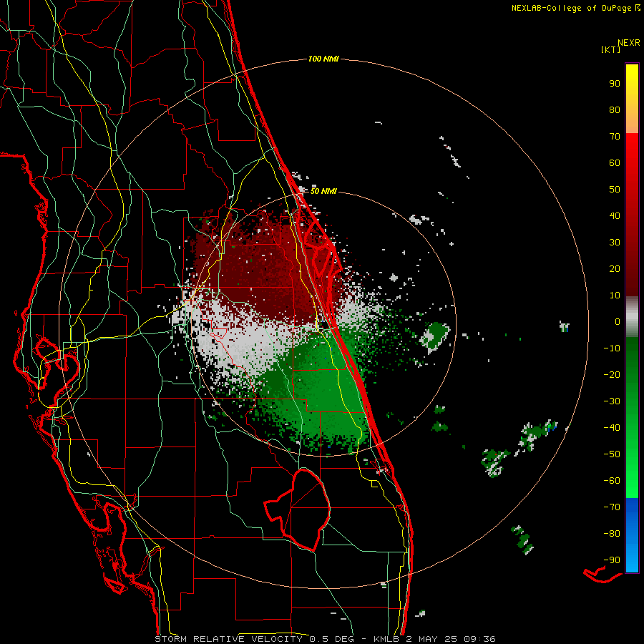Click the -30 scale value
Viewport: 644px width, 644px height.
pyautogui.click(x=612, y=401)
